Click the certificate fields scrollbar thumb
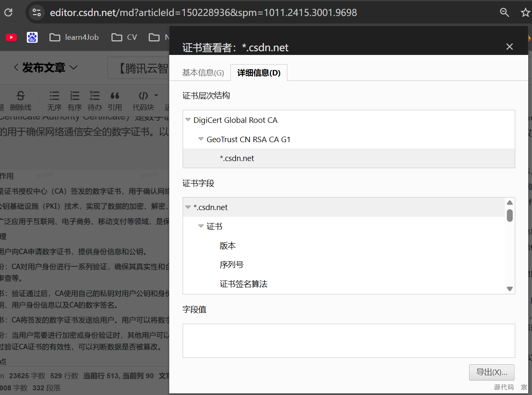532x395 pixels. click(x=510, y=215)
